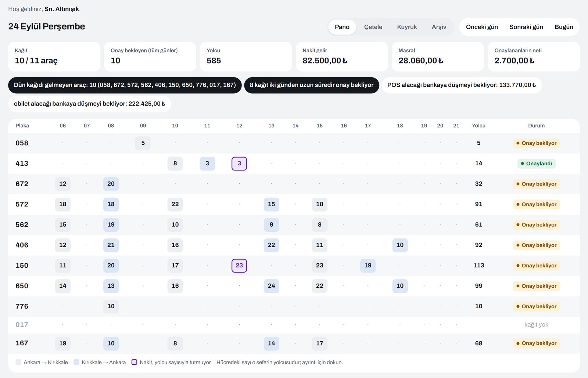
Task: Select the Arşiv tab
Action: tap(439, 27)
